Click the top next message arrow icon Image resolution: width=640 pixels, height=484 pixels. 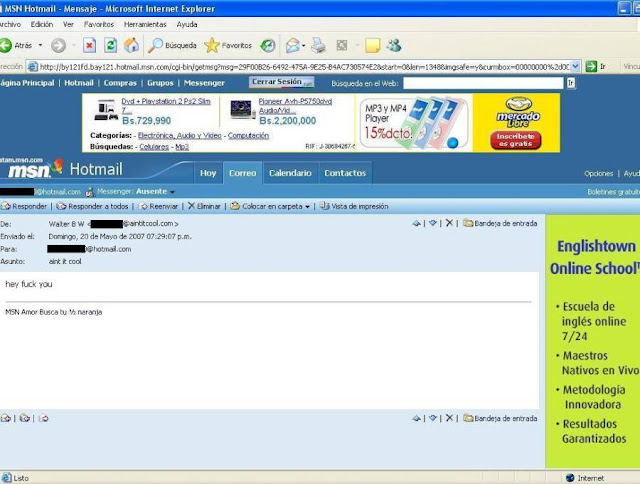click(433, 223)
